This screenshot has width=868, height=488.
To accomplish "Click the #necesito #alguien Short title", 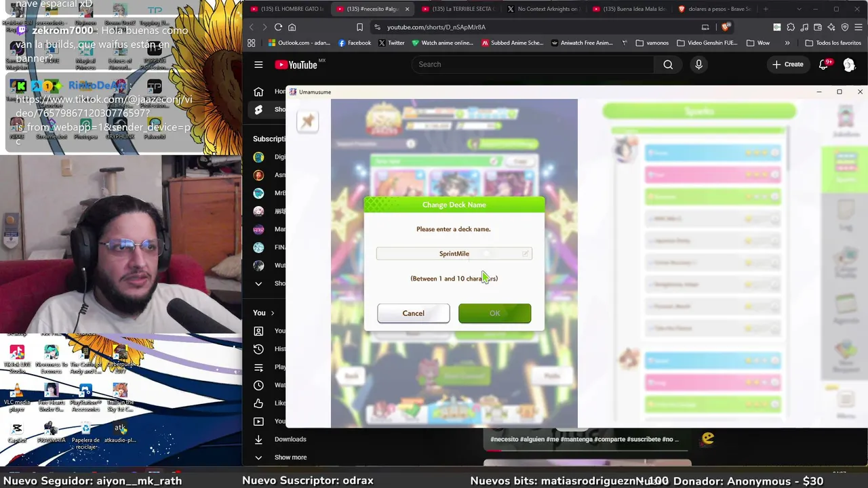I will [584, 439].
